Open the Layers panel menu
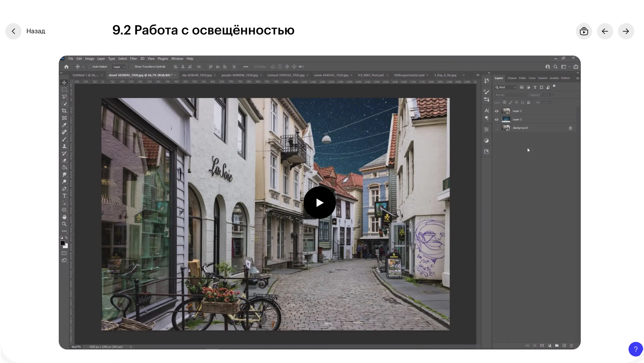This screenshot has height=363, width=644. click(578, 78)
